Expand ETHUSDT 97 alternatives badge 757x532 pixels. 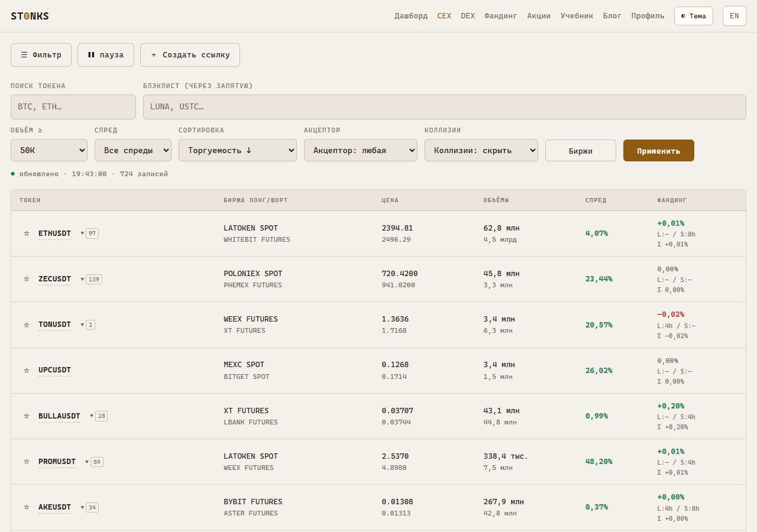[x=89, y=233]
